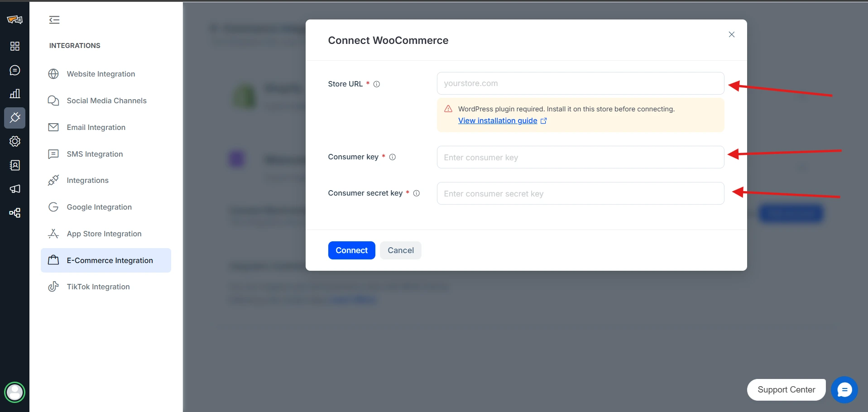Open the blue chat widget bubble
Screen dimensions: 868x412
click(x=844, y=390)
